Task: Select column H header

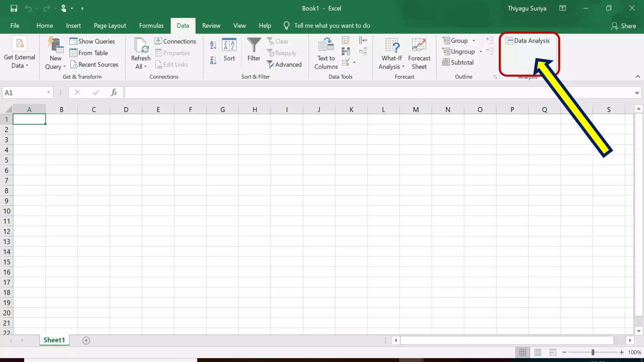Action: coord(255,110)
